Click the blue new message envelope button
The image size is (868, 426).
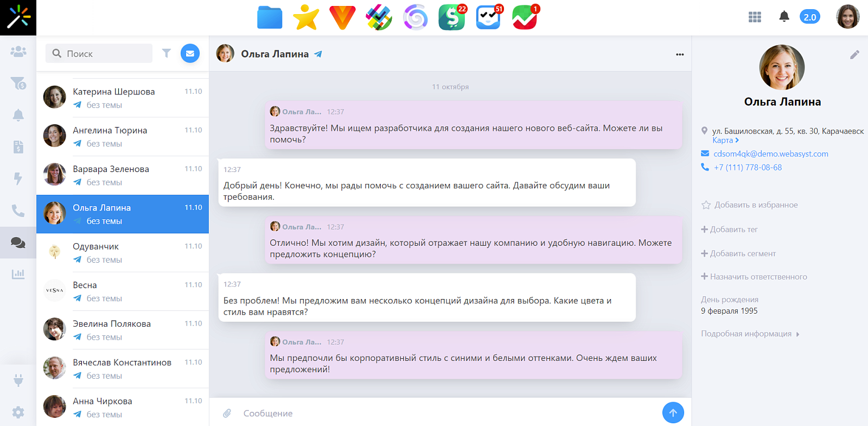tap(190, 53)
